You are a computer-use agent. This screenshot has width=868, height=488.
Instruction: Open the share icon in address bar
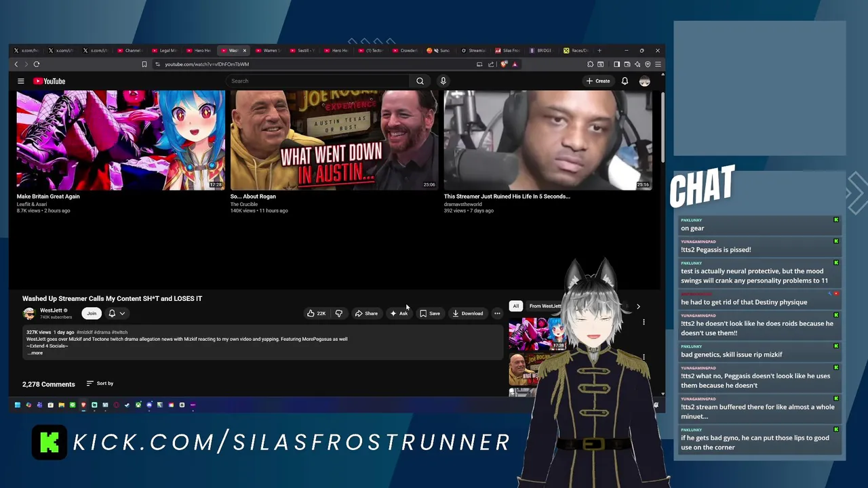(491, 64)
